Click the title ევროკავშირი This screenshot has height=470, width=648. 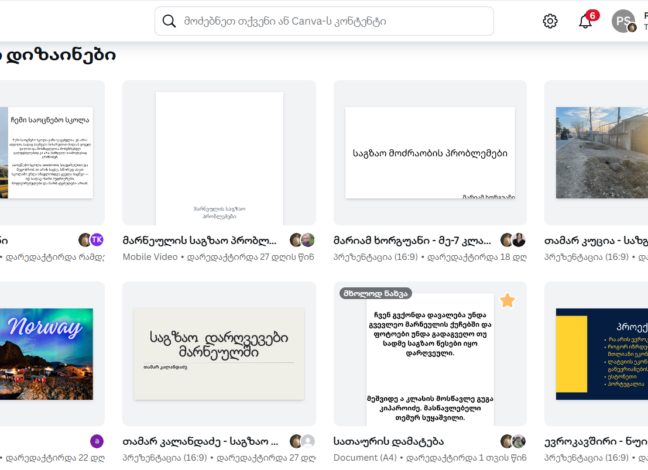tap(596, 441)
